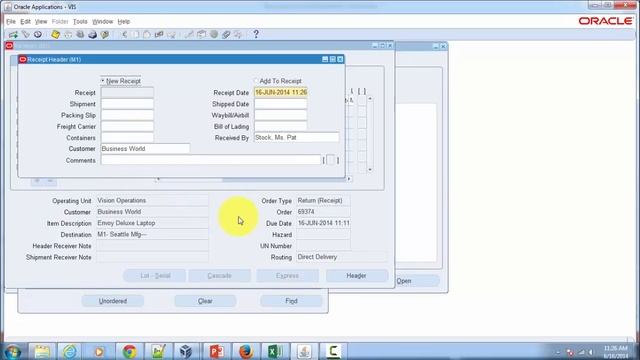Click the horizontal scrollbar right arrow
This screenshot has height=360, width=640.
tap(349, 179)
